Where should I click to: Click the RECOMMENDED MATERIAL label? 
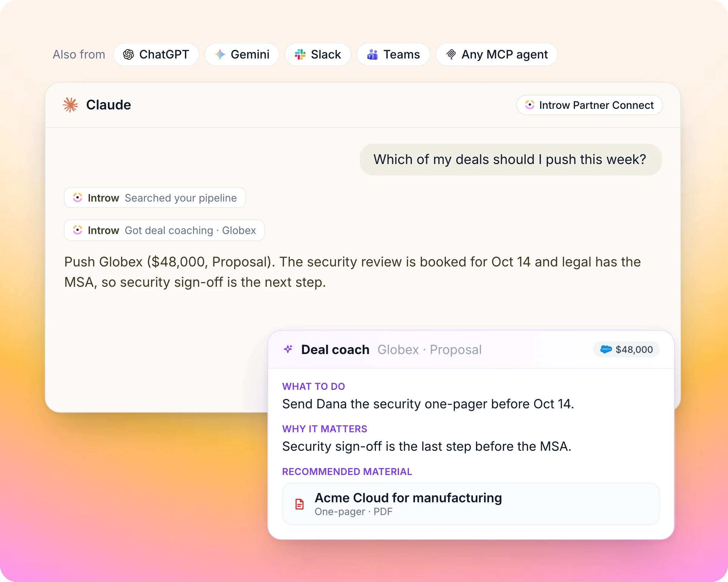(347, 471)
